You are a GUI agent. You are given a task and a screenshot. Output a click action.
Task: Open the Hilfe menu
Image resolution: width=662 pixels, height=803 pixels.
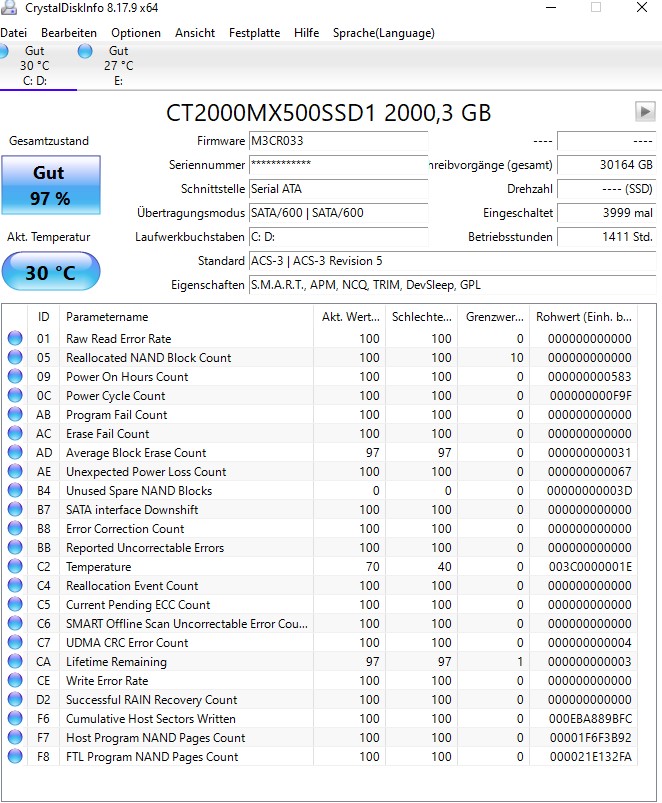[x=306, y=33]
